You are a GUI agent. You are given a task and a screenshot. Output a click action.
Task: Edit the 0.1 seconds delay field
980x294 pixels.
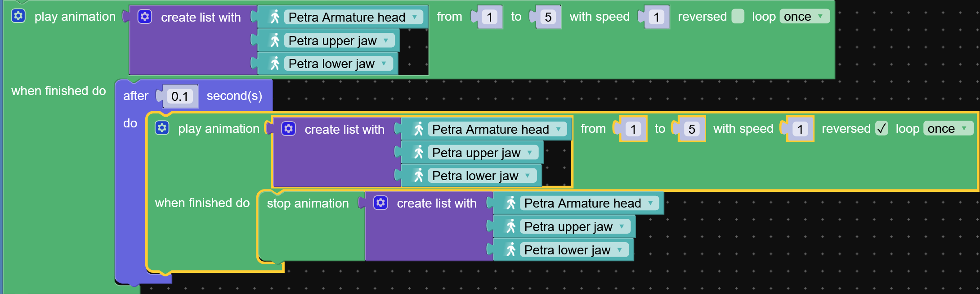tap(180, 96)
